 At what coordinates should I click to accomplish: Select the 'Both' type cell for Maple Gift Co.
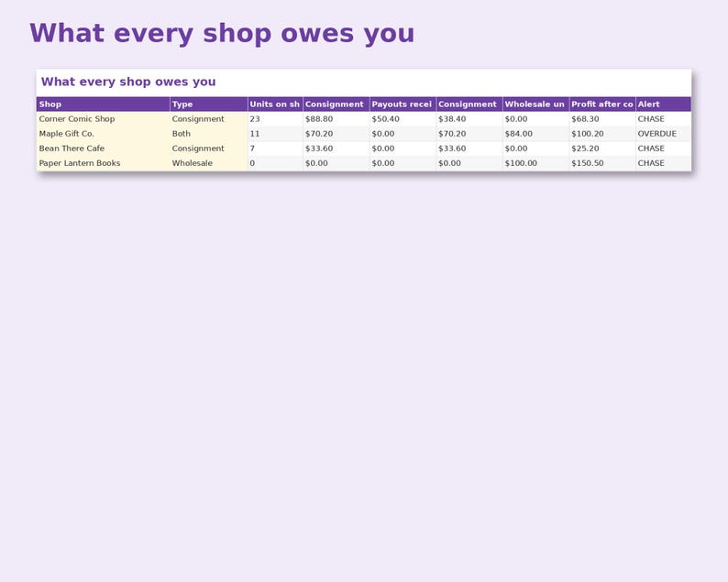(208, 134)
